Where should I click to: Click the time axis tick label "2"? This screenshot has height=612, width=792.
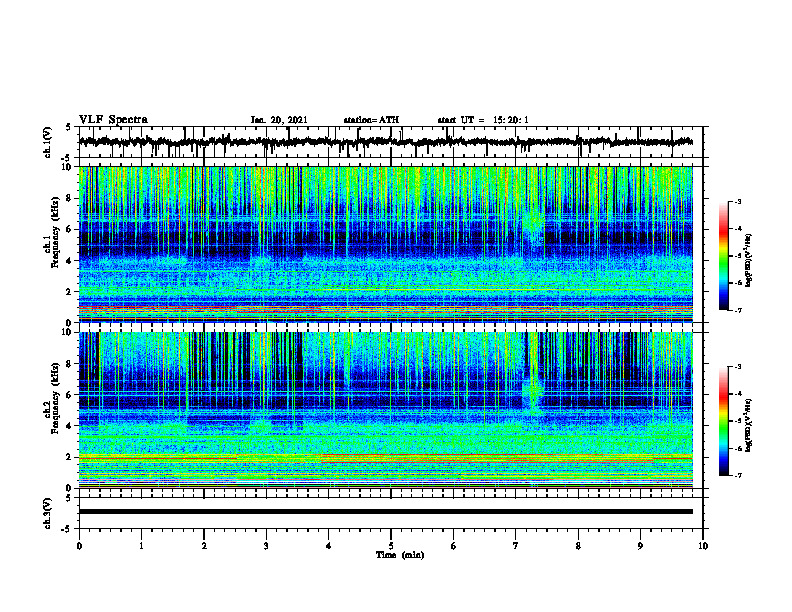click(x=204, y=546)
